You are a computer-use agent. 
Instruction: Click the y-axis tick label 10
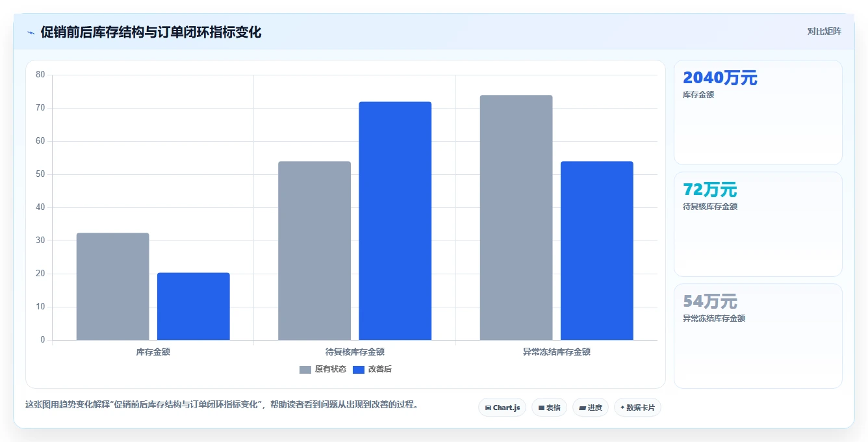tap(40, 307)
